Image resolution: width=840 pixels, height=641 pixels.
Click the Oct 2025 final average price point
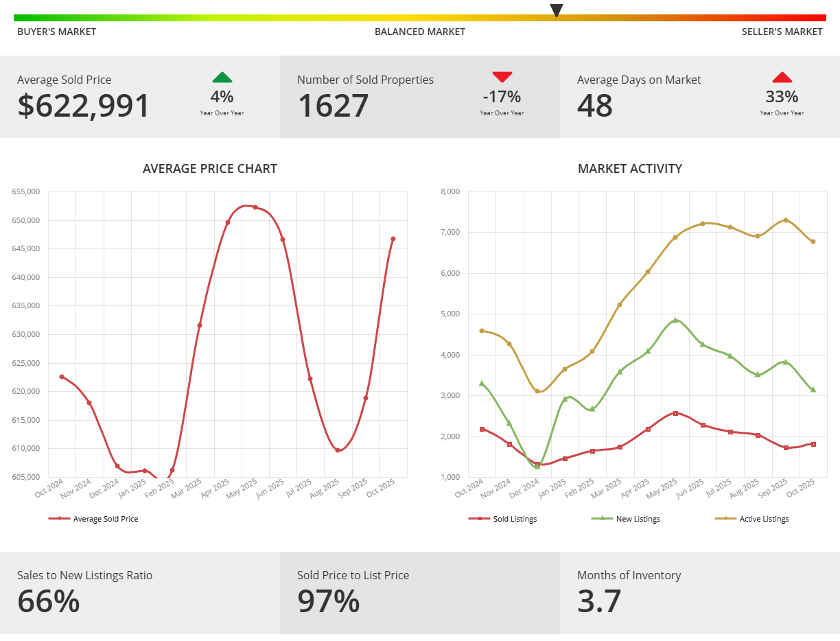393,239
